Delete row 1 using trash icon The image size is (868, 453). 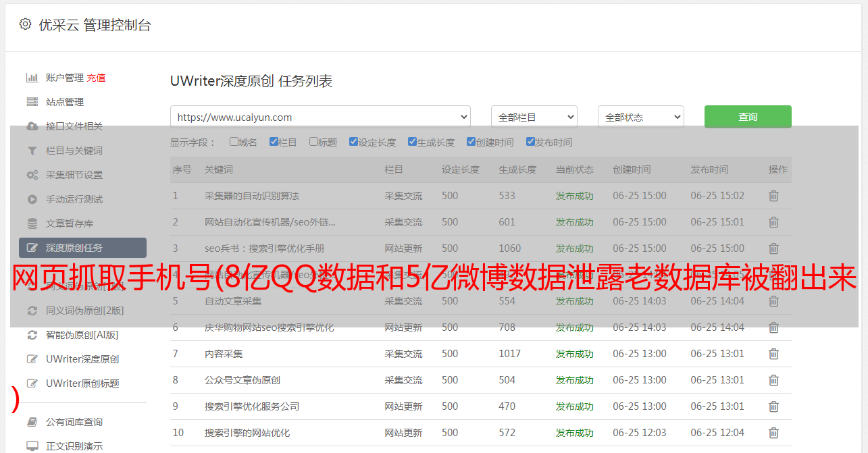click(x=773, y=196)
